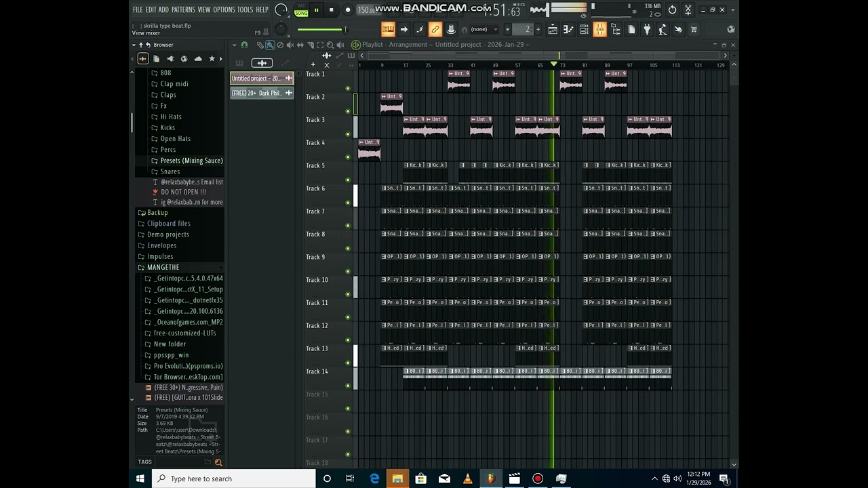Open the FILE menu
Image resolution: width=868 pixels, height=488 pixels.
(138, 9)
